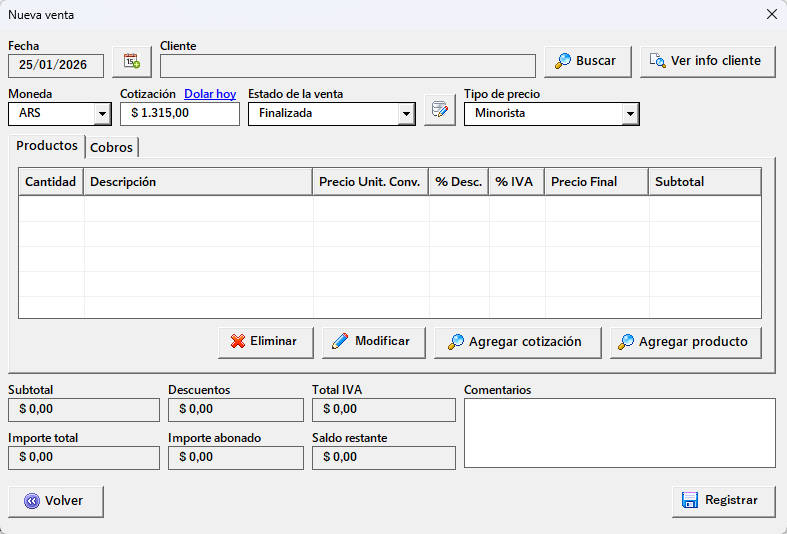
Task: Click the Precio Final column header
Action: (596, 182)
